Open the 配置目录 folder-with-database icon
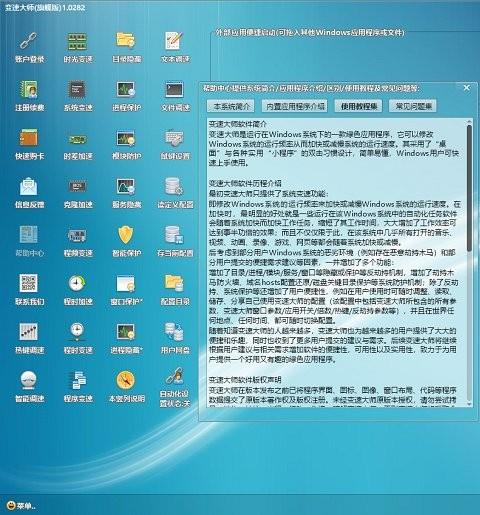 click(x=175, y=283)
